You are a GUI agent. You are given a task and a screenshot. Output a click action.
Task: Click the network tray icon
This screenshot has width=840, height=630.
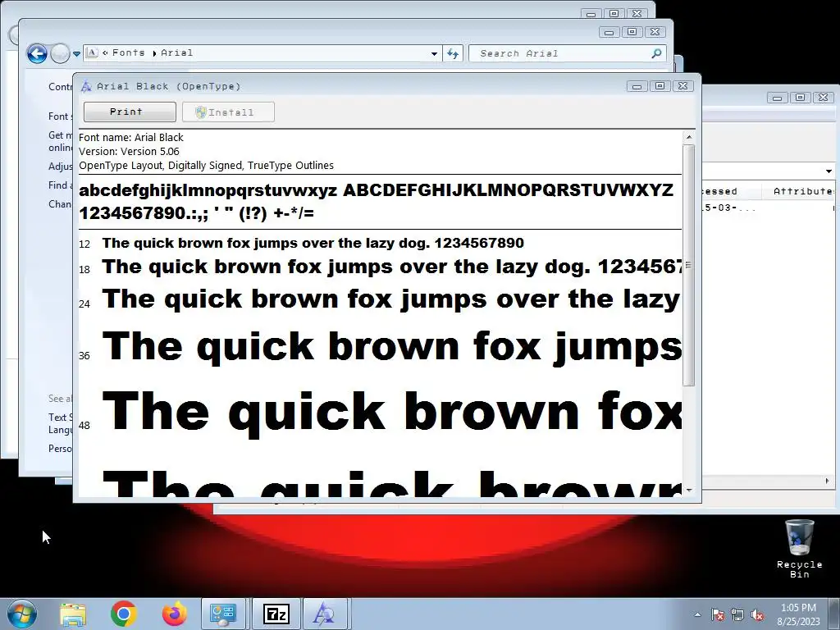pyautogui.click(x=737, y=615)
